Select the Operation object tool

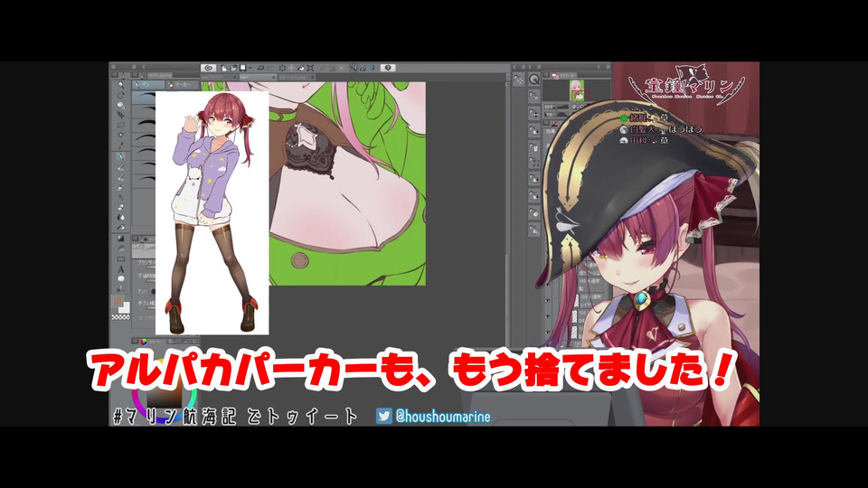(x=120, y=105)
